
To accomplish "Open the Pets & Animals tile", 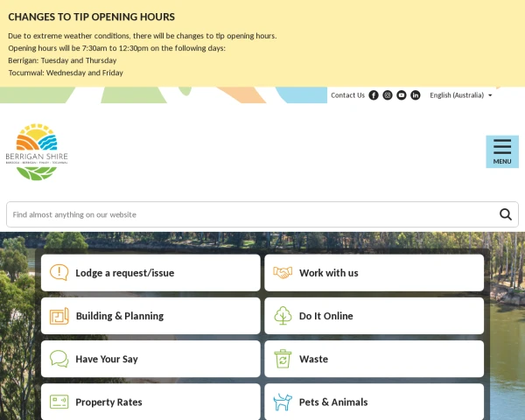I will click(374, 402).
